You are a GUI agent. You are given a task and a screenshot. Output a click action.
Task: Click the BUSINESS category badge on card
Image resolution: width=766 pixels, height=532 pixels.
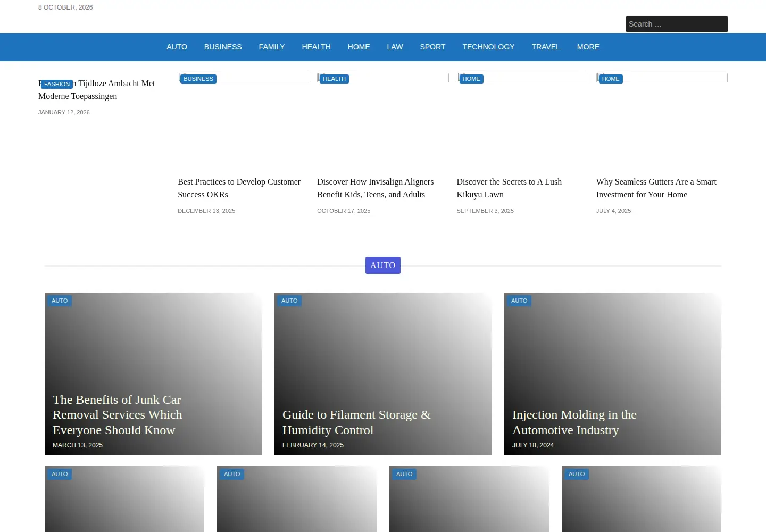198,79
